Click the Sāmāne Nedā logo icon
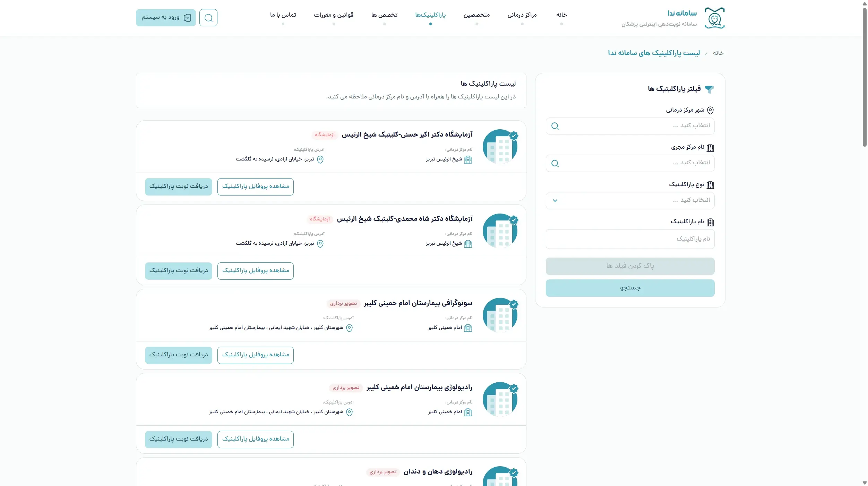The height and width of the screenshot is (486, 868). coord(714,18)
